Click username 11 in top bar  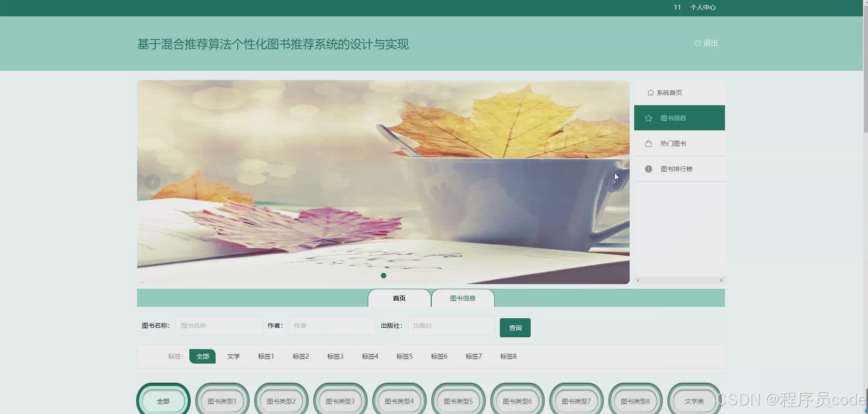[677, 7]
